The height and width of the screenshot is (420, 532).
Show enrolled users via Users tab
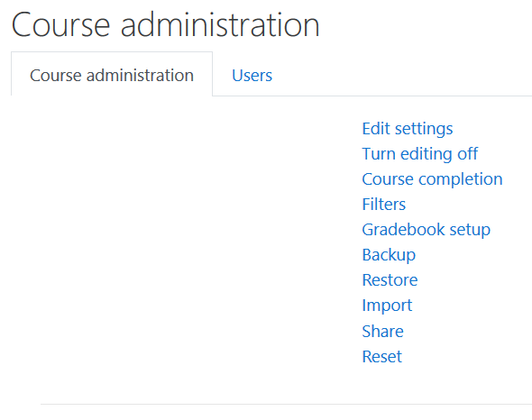252,76
